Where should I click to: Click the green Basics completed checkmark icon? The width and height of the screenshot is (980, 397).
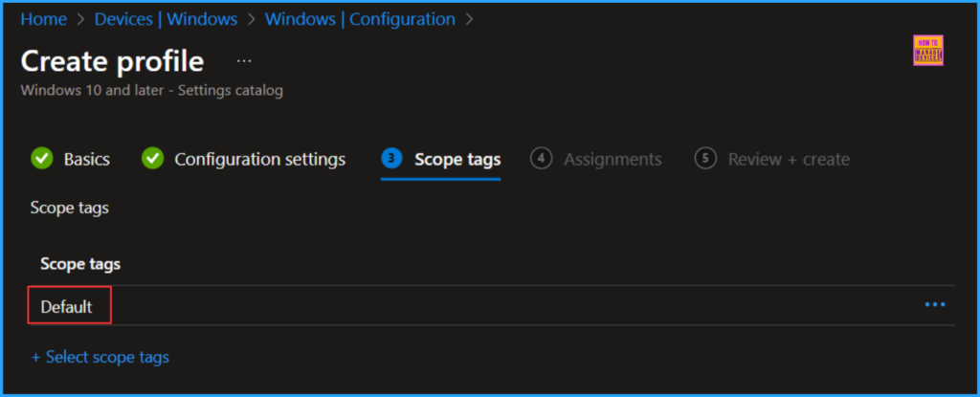click(41, 159)
